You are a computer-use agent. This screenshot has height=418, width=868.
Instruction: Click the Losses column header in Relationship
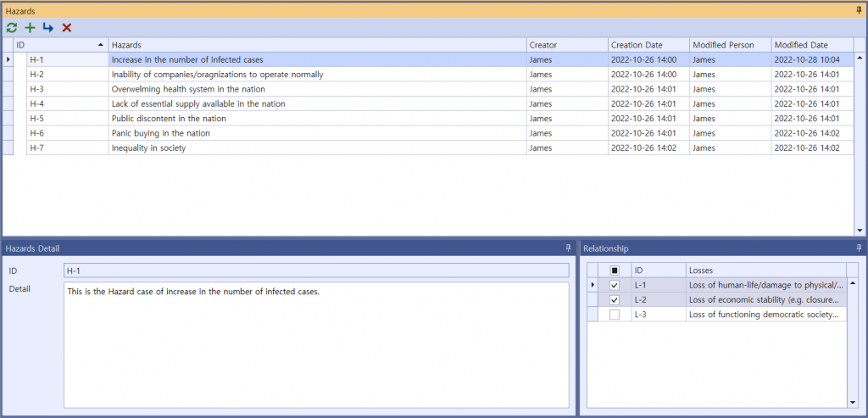pyautogui.click(x=763, y=270)
